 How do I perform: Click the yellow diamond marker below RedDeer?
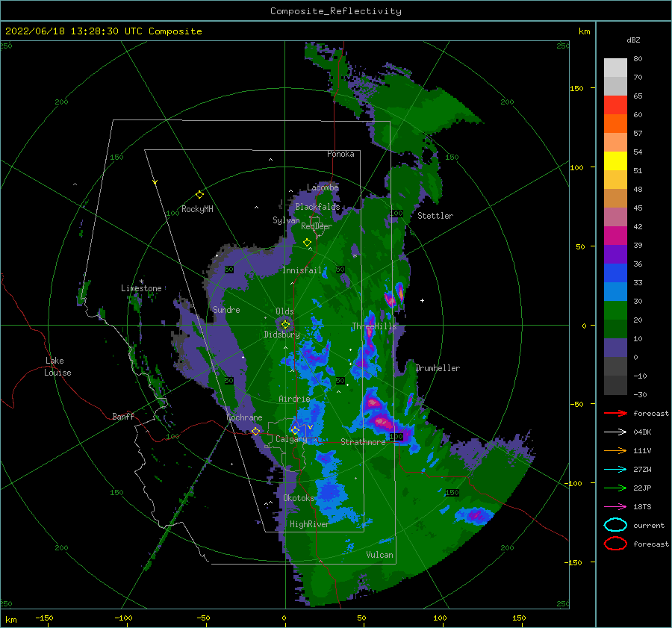click(x=307, y=243)
